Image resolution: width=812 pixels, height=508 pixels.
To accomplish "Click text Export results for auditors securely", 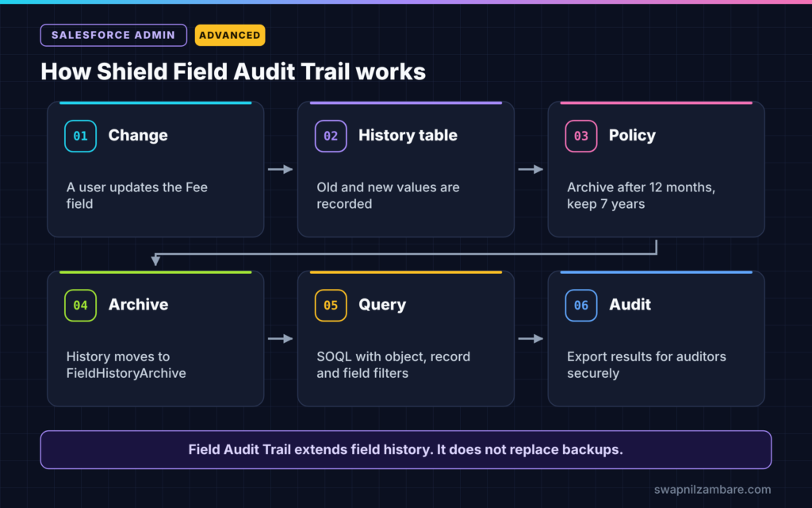I will (646, 365).
